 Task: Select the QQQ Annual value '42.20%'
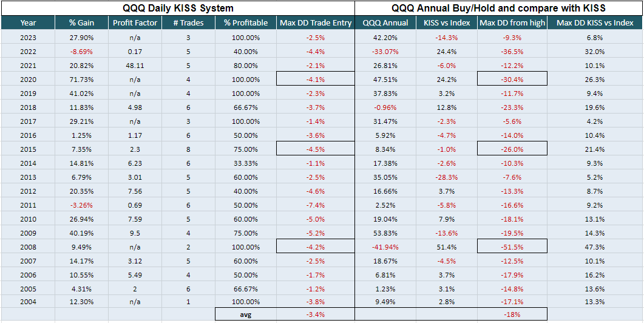(x=385, y=38)
